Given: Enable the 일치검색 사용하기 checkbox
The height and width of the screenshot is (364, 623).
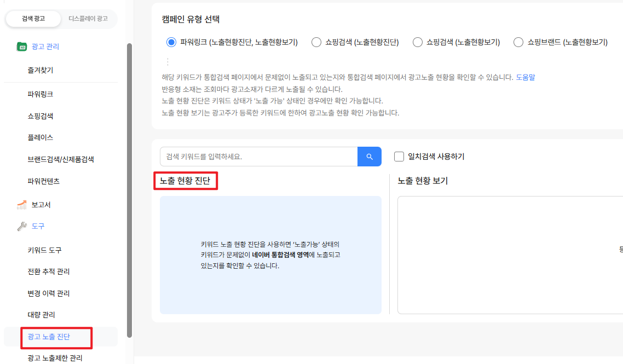Looking at the screenshot, I should 399,157.
